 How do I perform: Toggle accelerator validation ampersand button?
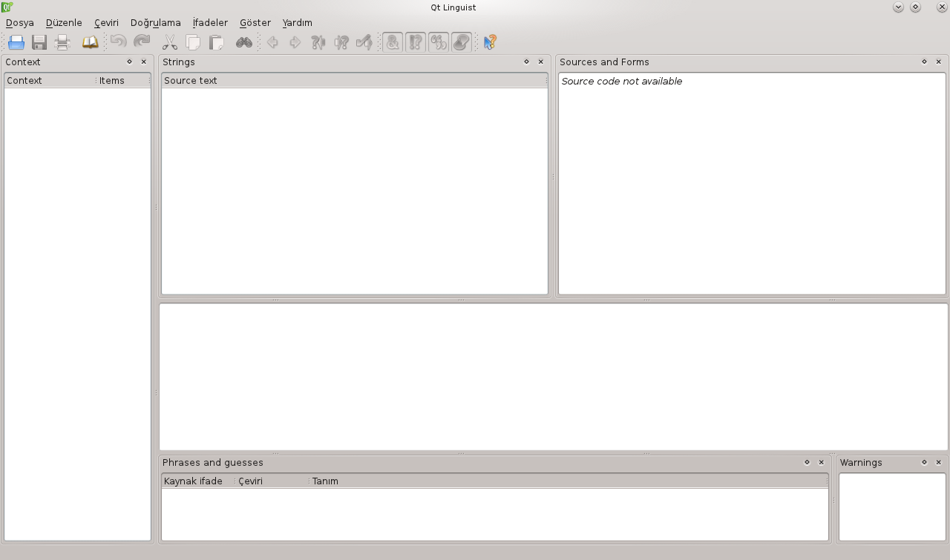[x=393, y=42]
